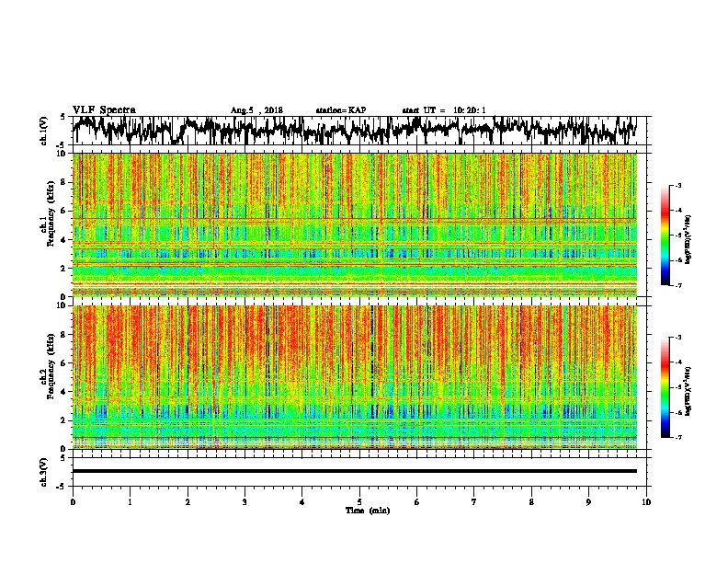Viewport: 728px width, 563px height.
Task: Click the "1" tick on the time axis
Action: point(130,502)
